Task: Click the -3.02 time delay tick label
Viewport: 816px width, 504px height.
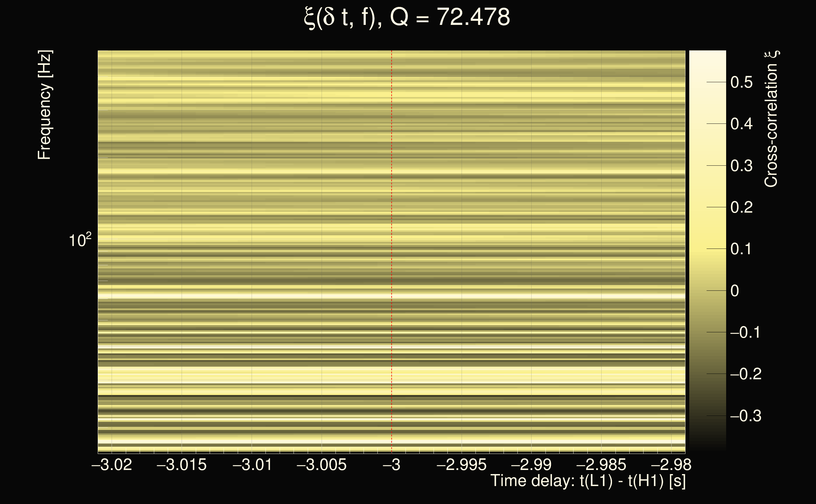Action: click(x=112, y=465)
